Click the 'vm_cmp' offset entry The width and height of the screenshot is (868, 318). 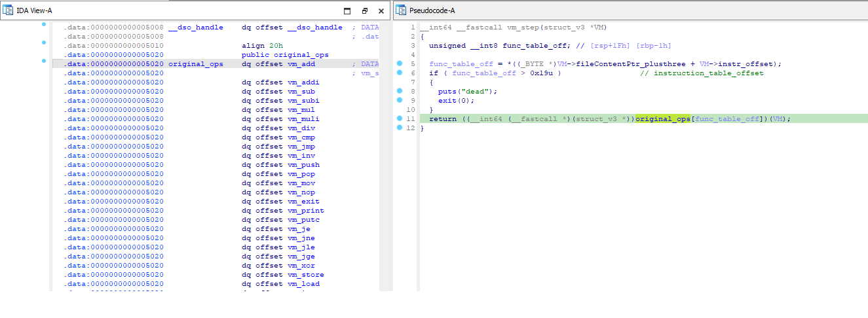(x=301, y=137)
